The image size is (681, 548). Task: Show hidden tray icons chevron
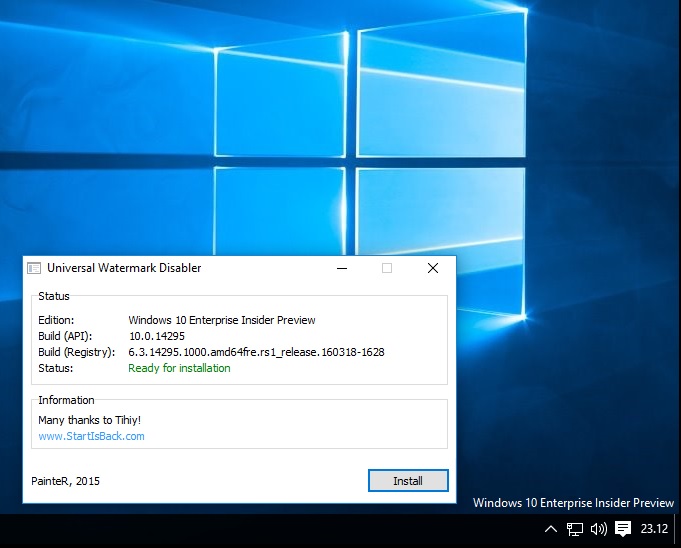[551, 528]
